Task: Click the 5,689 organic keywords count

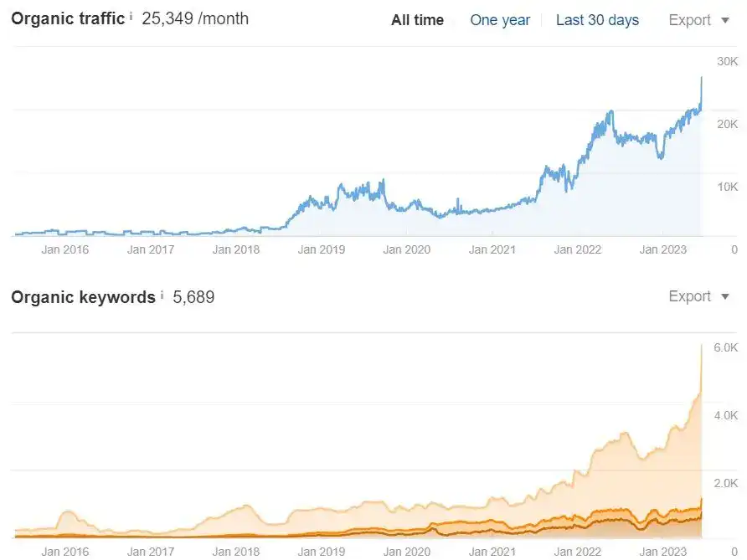Action: [193, 296]
